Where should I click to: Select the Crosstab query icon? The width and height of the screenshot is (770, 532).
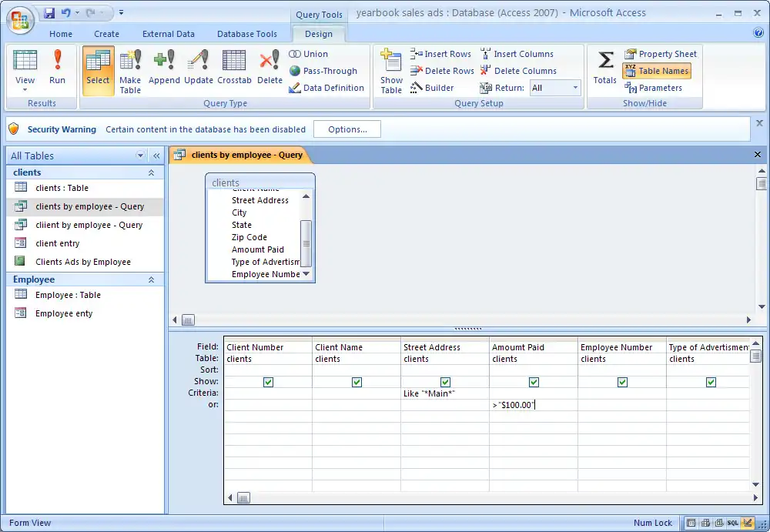click(234, 68)
